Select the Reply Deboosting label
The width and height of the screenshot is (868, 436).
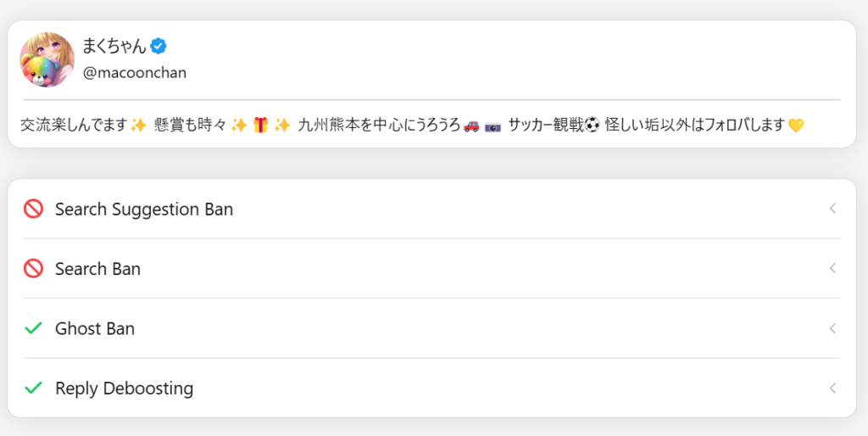click(x=124, y=388)
